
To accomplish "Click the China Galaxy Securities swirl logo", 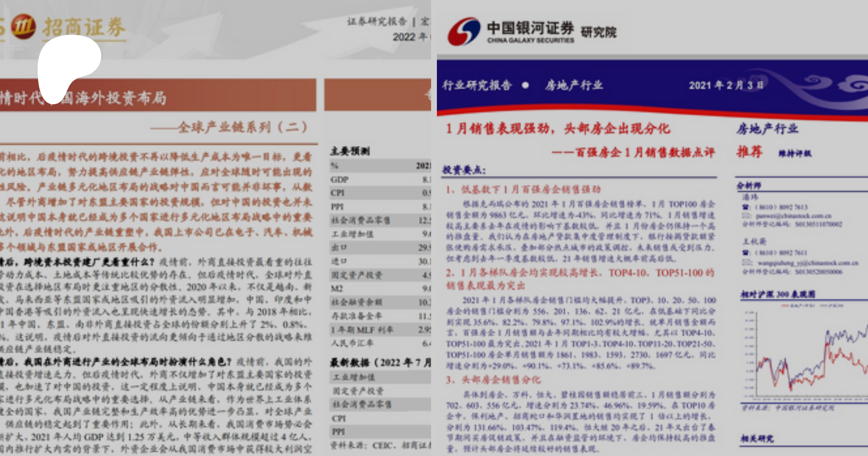I will coord(463,31).
